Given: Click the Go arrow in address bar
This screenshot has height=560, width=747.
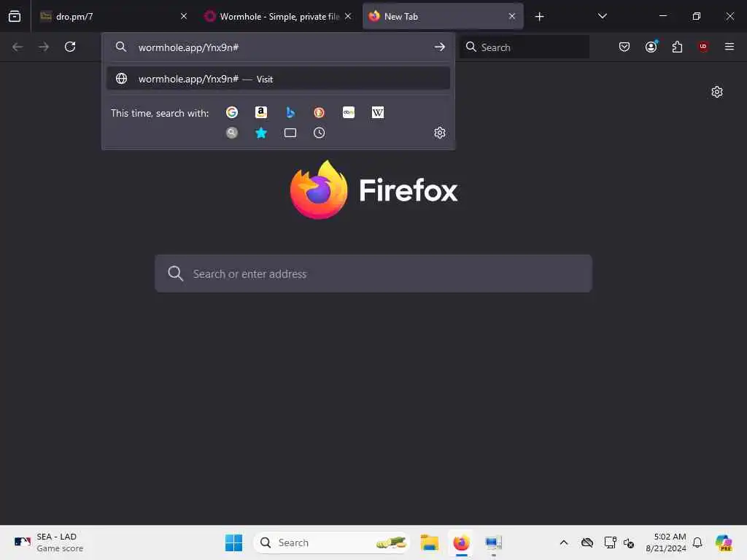Looking at the screenshot, I should [x=439, y=47].
